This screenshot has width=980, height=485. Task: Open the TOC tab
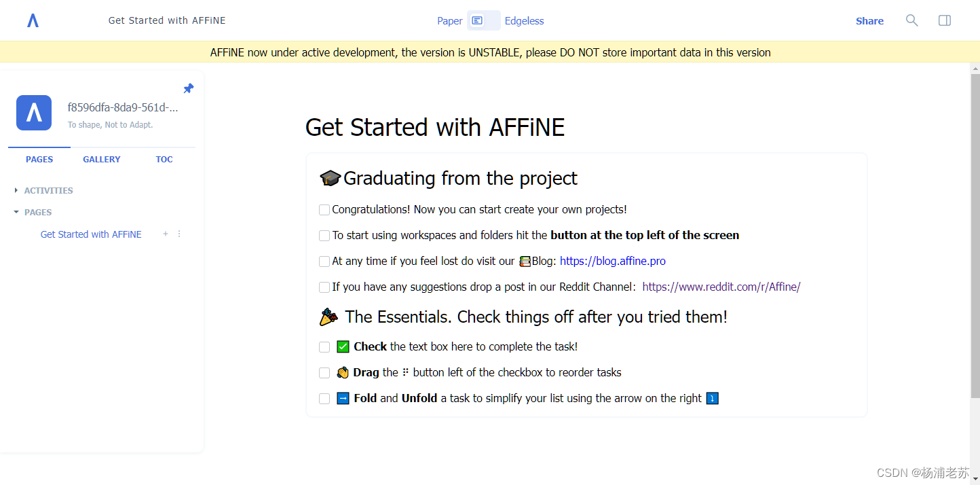coord(164,160)
